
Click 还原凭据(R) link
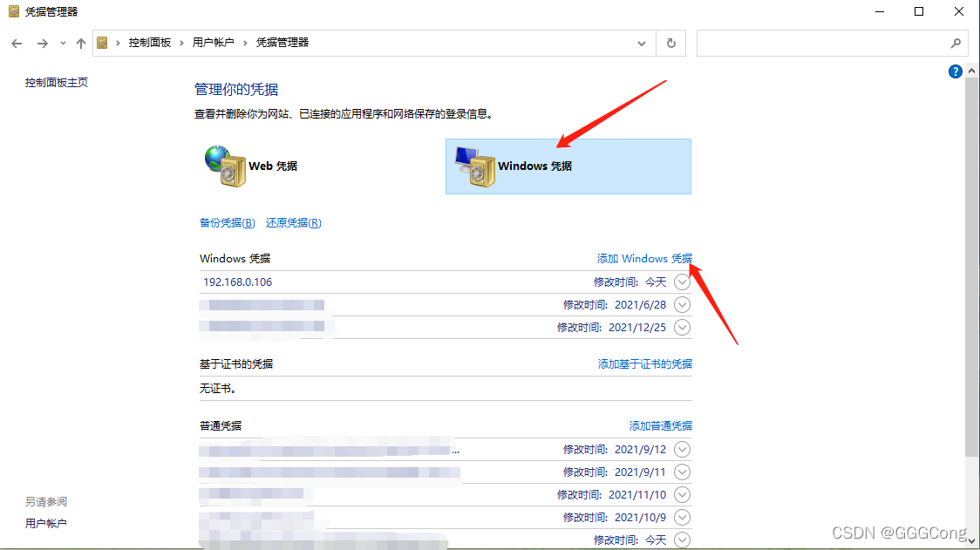[294, 223]
